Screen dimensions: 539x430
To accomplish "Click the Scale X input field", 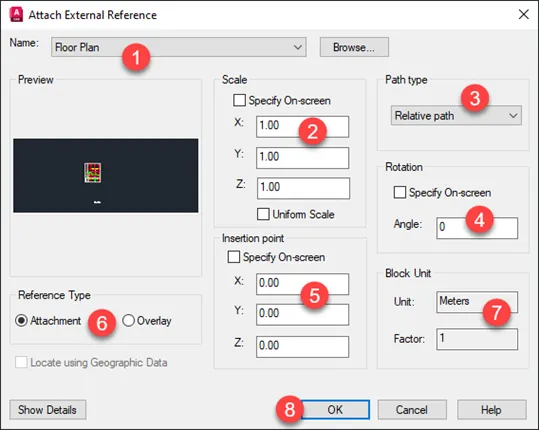I will (302, 126).
